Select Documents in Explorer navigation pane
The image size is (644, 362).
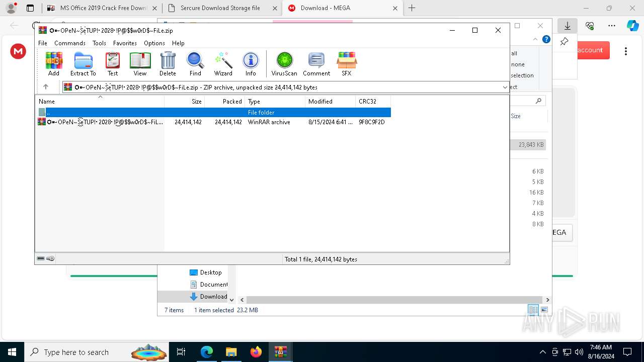point(209,284)
